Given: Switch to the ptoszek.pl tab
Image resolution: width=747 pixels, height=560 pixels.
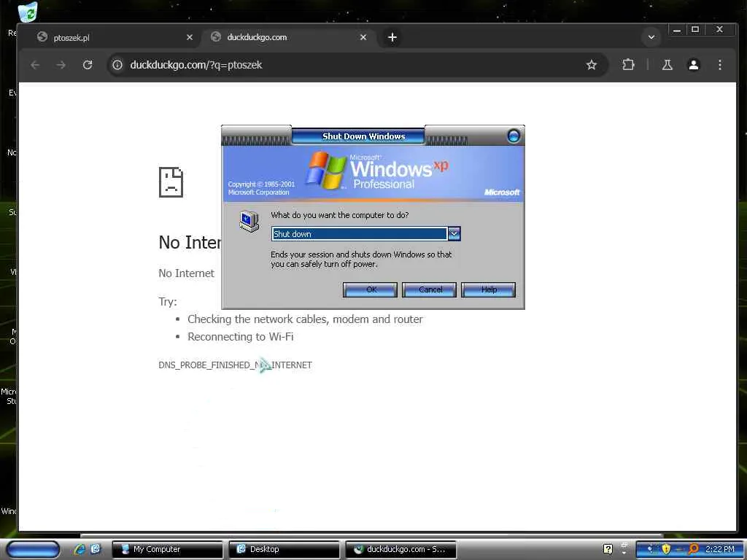Looking at the screenshot, I should click(x=115, y=37).
